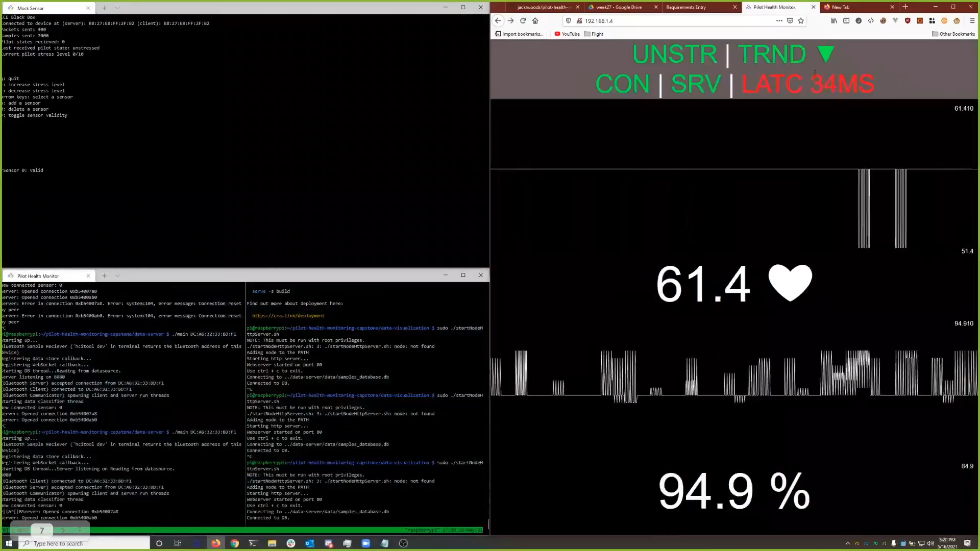Viewport: 980px width, 551px height.
Task: Switch to week27 Google Drive tab
Action: point(619,7)
